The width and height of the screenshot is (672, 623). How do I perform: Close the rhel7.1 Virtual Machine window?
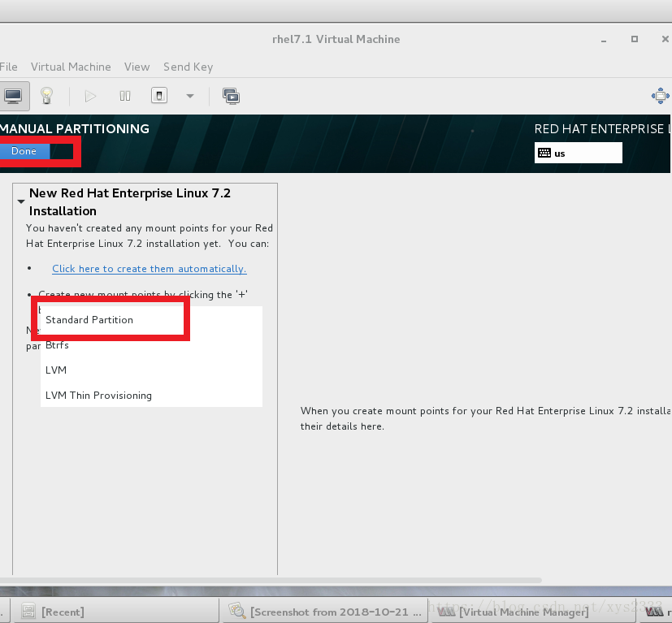pos(665,39)
